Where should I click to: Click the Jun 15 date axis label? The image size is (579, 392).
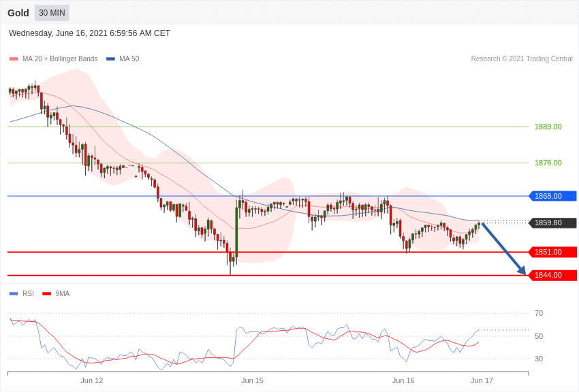[252, 380]
